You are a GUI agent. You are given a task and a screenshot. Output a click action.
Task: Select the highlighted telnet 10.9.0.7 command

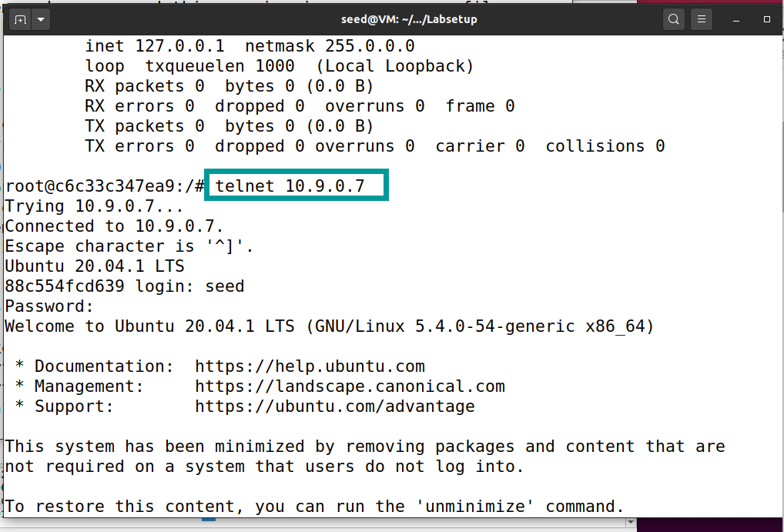296,185
